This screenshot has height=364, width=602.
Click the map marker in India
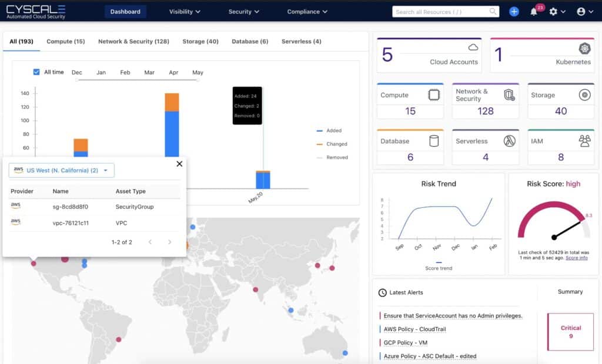point(255,289)
